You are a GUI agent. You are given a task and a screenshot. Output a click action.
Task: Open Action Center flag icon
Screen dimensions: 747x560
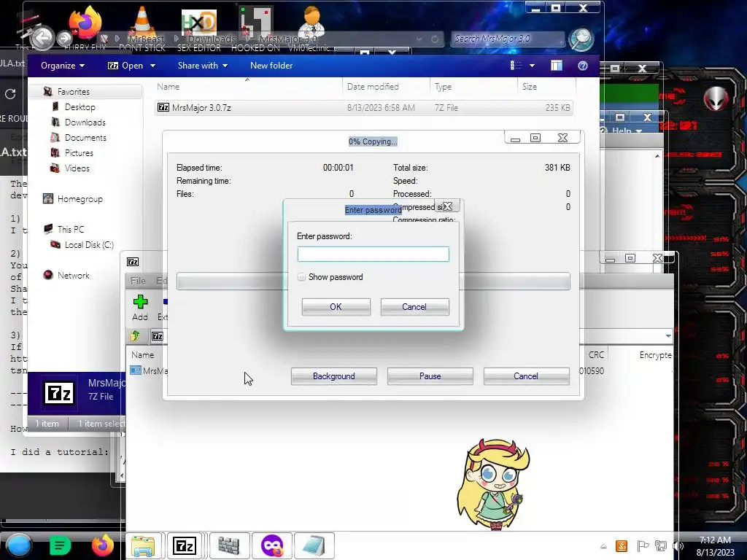click(642, 546)
